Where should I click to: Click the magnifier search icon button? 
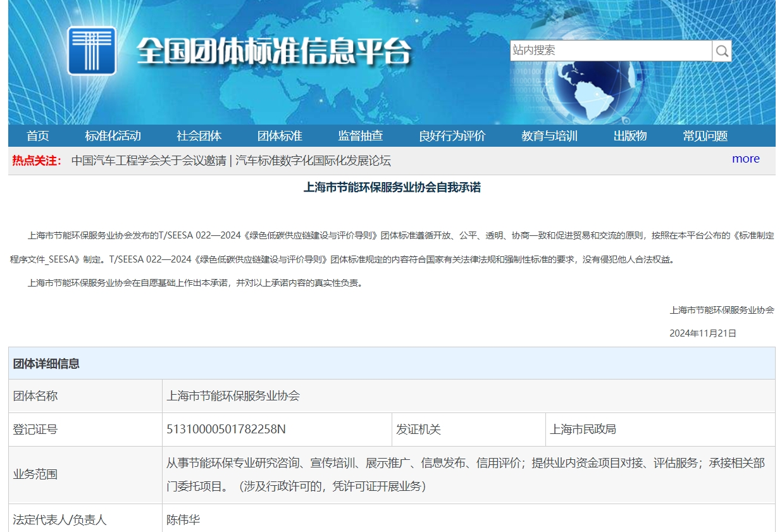click(x=722, y=51)
